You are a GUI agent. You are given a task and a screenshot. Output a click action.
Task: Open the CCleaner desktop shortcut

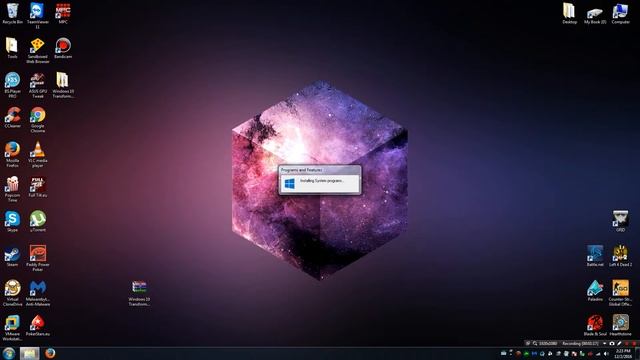click(x=12, y=118)
